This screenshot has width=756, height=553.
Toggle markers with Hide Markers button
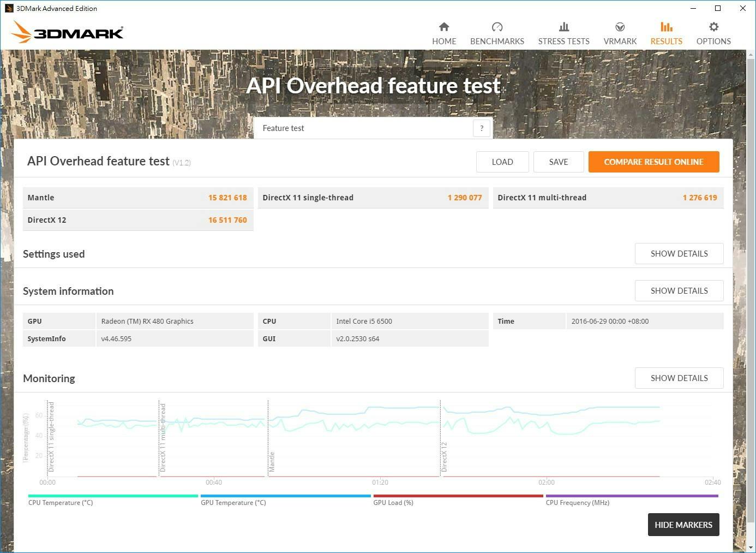click(x=683, y=525)
